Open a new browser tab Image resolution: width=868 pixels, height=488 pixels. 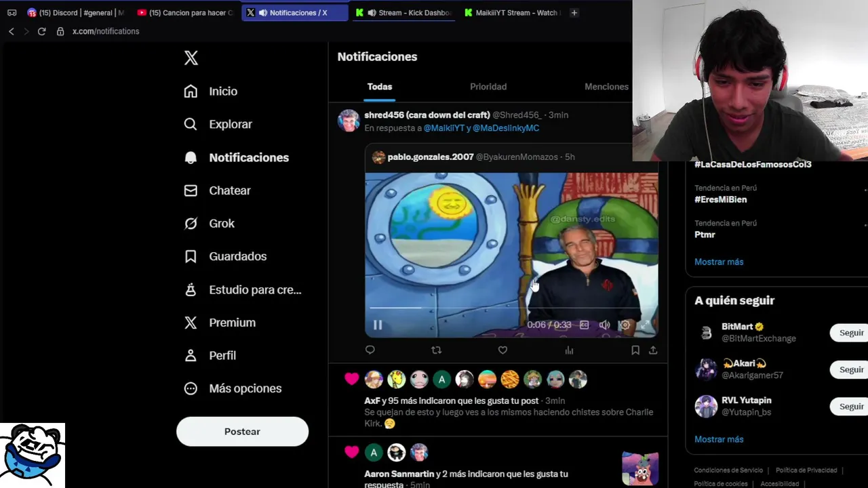574,13
